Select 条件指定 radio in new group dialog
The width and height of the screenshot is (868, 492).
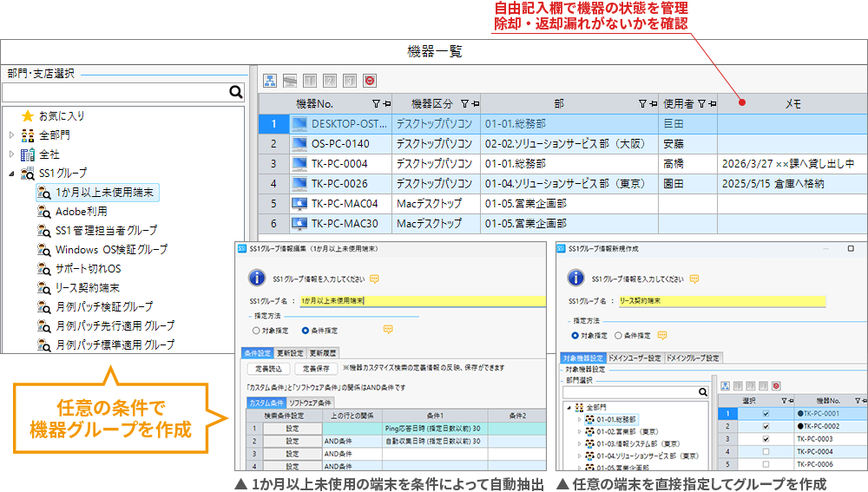[618, 336]
